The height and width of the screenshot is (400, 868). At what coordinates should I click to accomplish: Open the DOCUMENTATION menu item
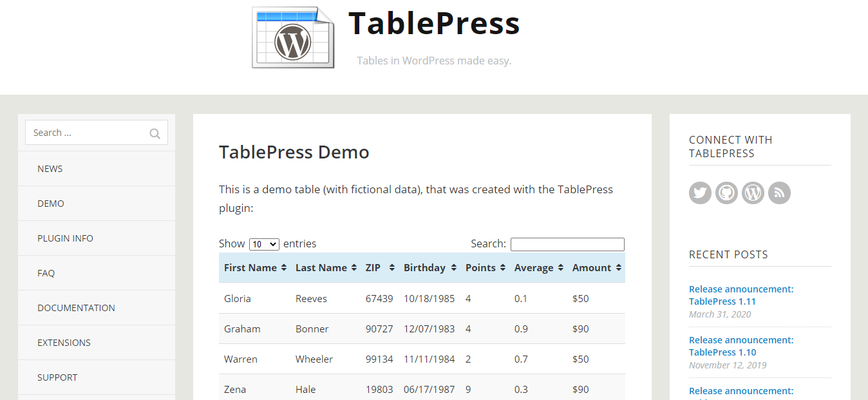97,308
